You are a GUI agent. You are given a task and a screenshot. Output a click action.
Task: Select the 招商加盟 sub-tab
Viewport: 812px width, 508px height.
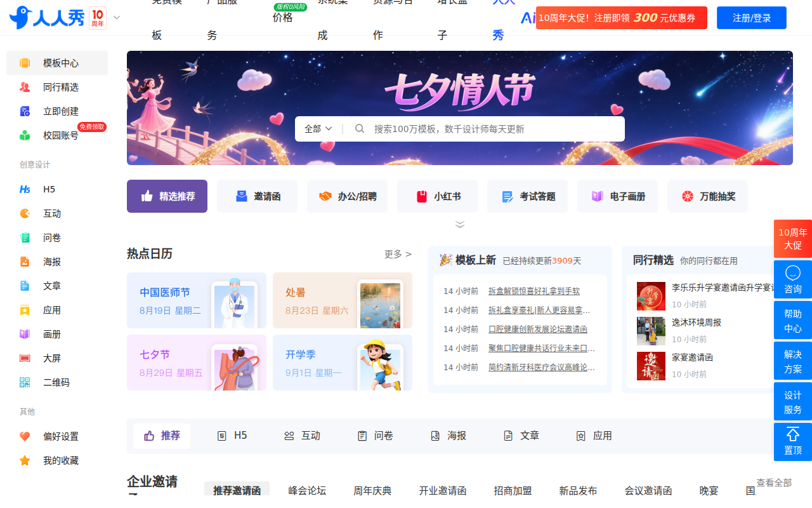tap(513, 490)
